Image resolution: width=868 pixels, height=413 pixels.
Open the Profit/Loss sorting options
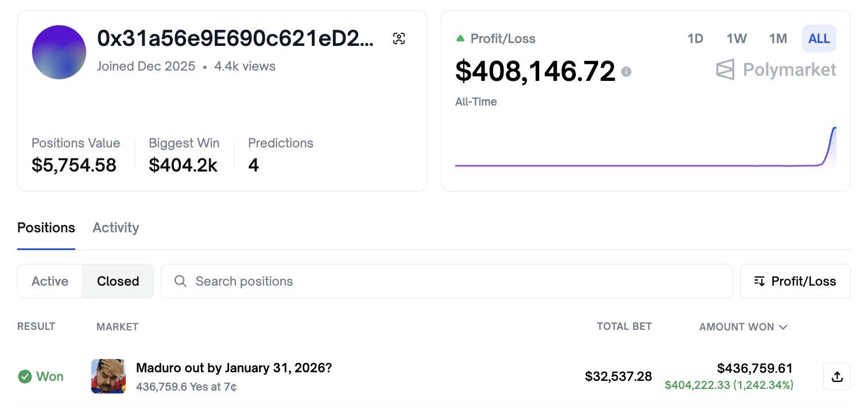pyautogui.click(x=795, y=281)
